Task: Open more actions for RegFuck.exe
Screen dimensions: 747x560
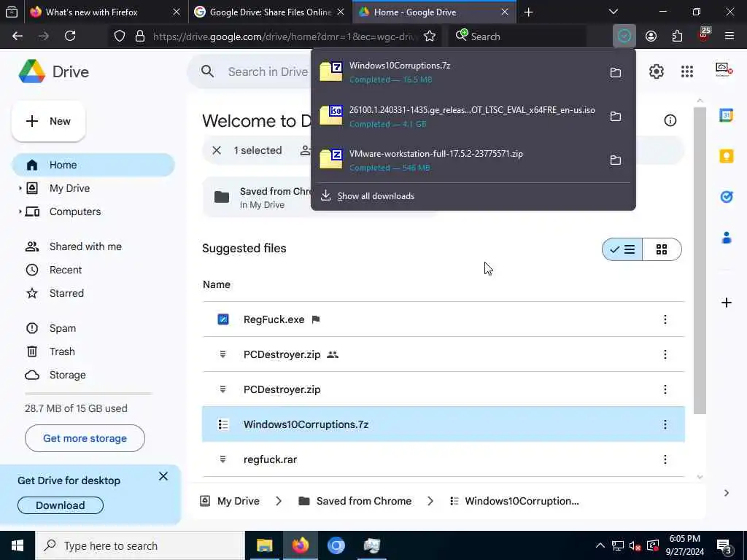Action: [665, 319]
